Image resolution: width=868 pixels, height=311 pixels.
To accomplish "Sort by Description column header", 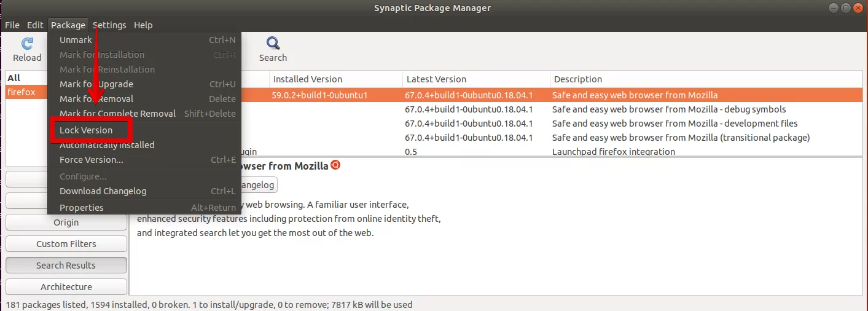I will pyautogui.click(x=706, y=79).
